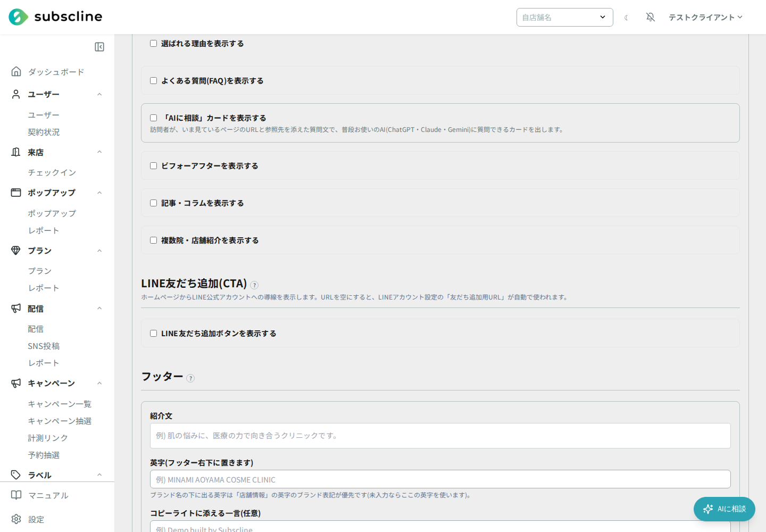Viewport: 766px width, 532px height.
Task: Toggle dark mode with the moon icon
Action: [627, 18]
